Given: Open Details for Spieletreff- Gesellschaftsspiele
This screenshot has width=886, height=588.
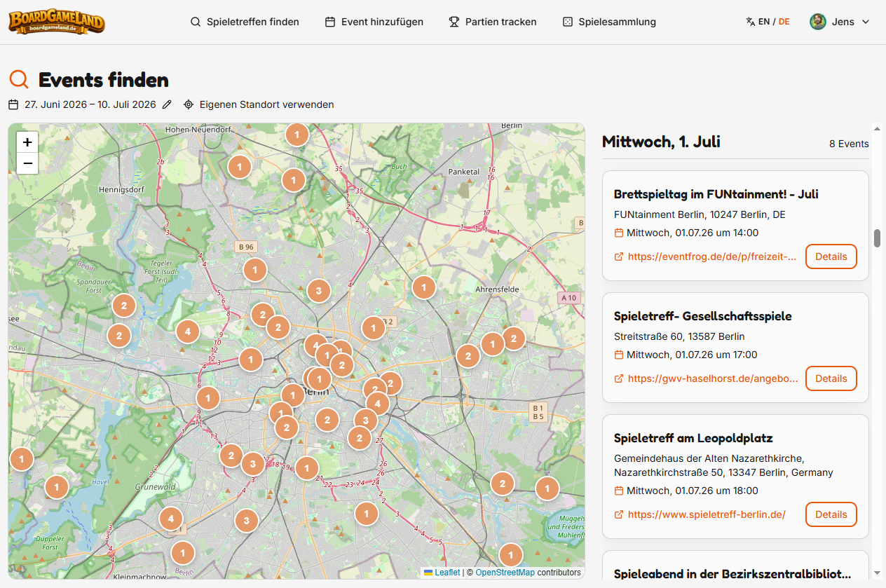Looking at the screenshot, I should (831, 378).
